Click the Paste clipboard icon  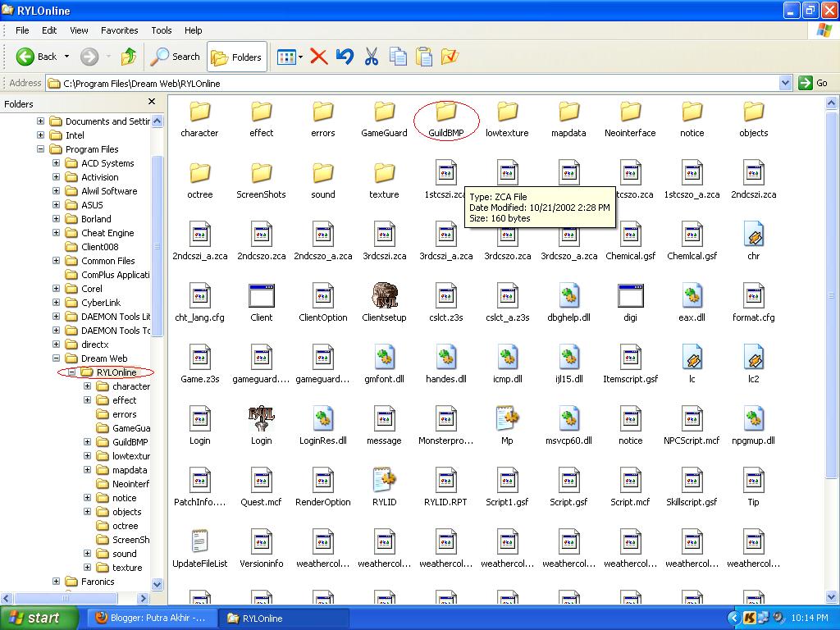click(424, 57)
